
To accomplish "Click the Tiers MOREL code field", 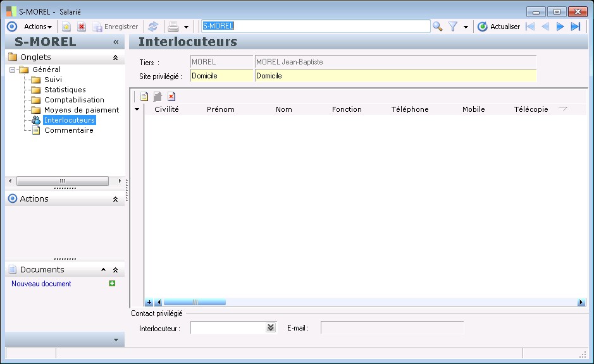I will coord(221,62).
